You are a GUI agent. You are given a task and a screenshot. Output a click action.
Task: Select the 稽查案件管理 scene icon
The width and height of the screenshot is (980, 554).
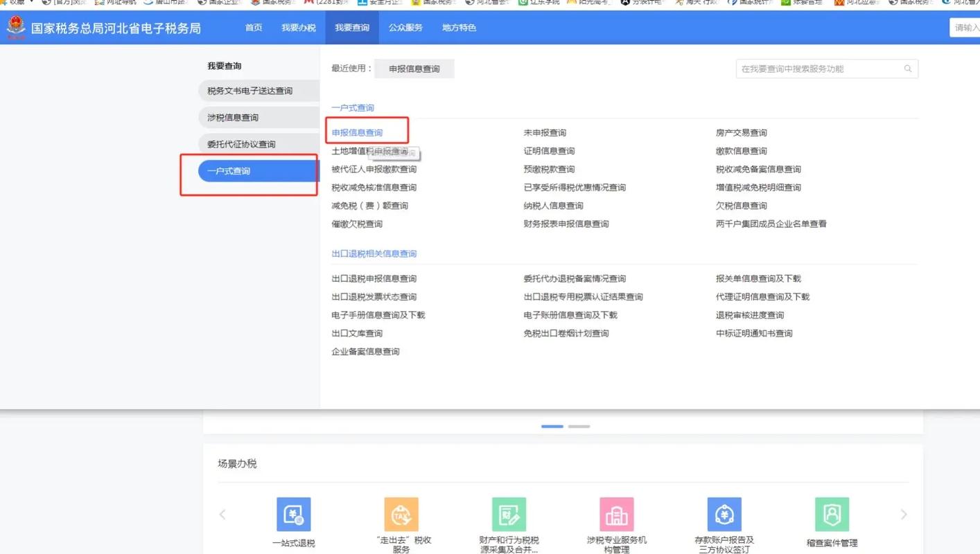[831, 515]
